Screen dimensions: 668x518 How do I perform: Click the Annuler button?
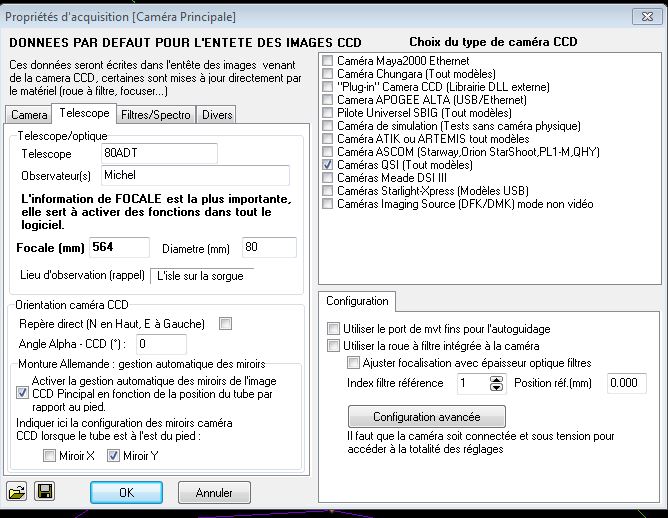pos(214,493)
